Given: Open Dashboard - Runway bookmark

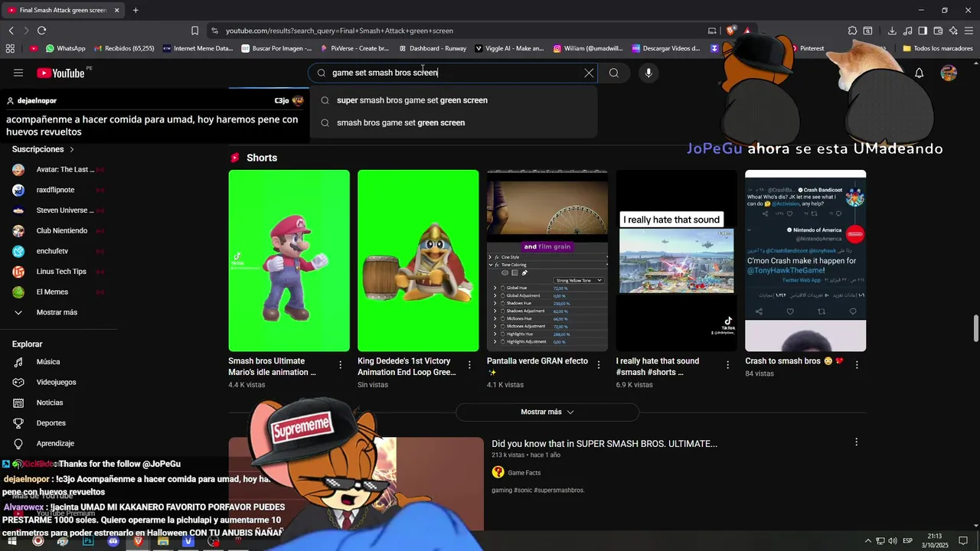Looking at the screenshot, I should [x=433, y=48].
